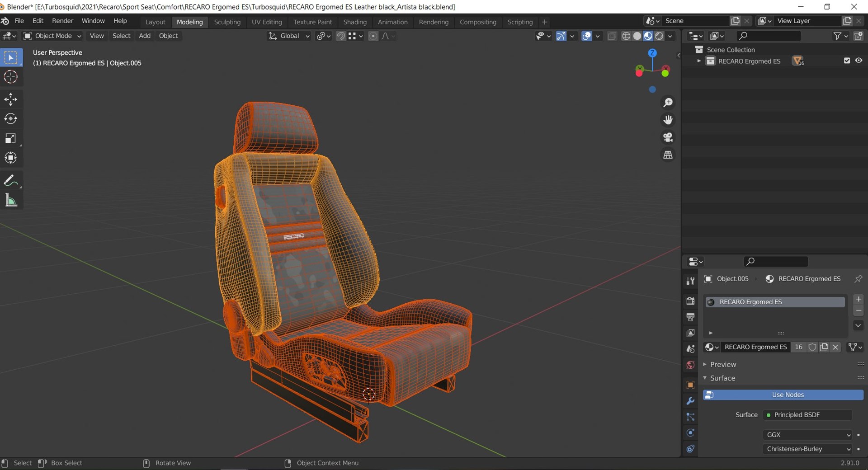
Task: Open the Christensen-Burley subsurface dropdown
Action: coord(808,449)
